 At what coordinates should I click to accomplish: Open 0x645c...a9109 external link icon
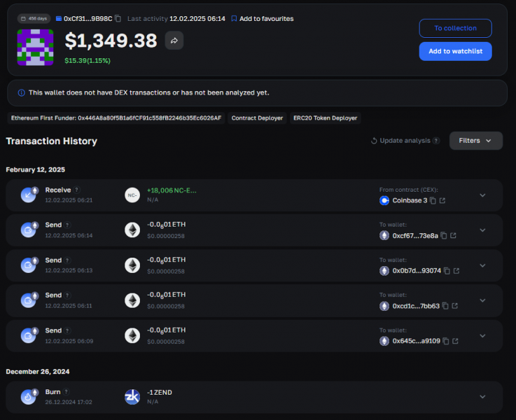(456, 341)
